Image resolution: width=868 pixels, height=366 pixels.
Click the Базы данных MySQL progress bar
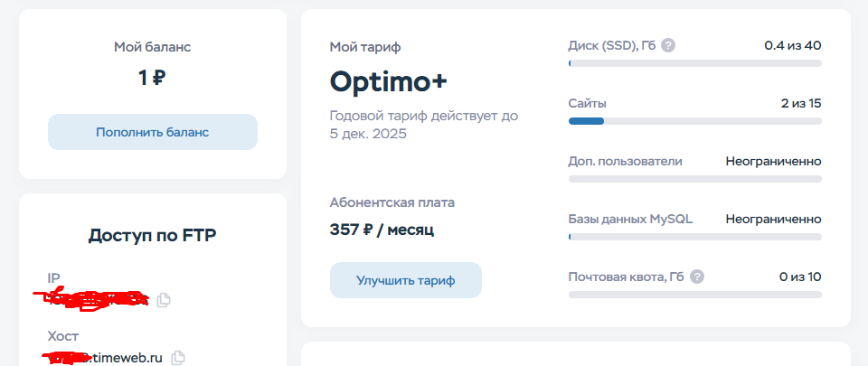click(694, 237)
